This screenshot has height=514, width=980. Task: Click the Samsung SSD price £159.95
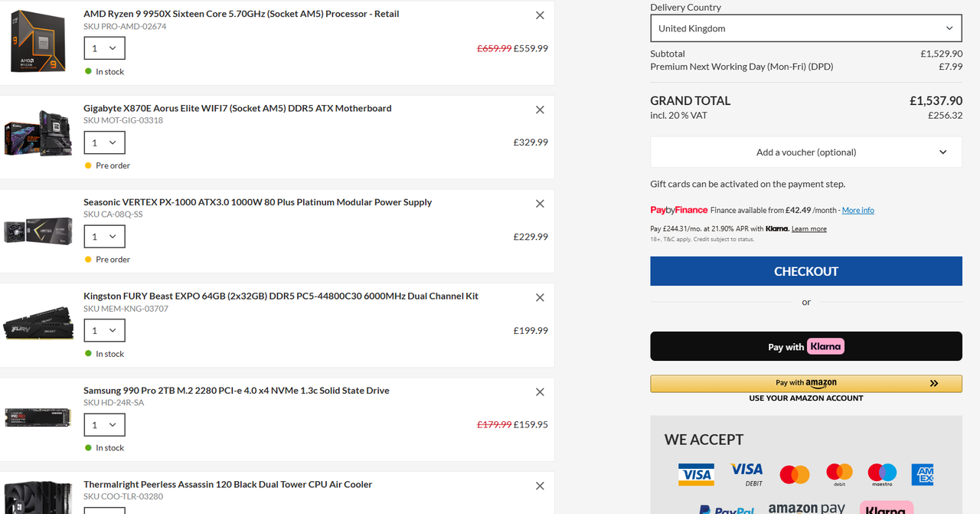point(531,424)
